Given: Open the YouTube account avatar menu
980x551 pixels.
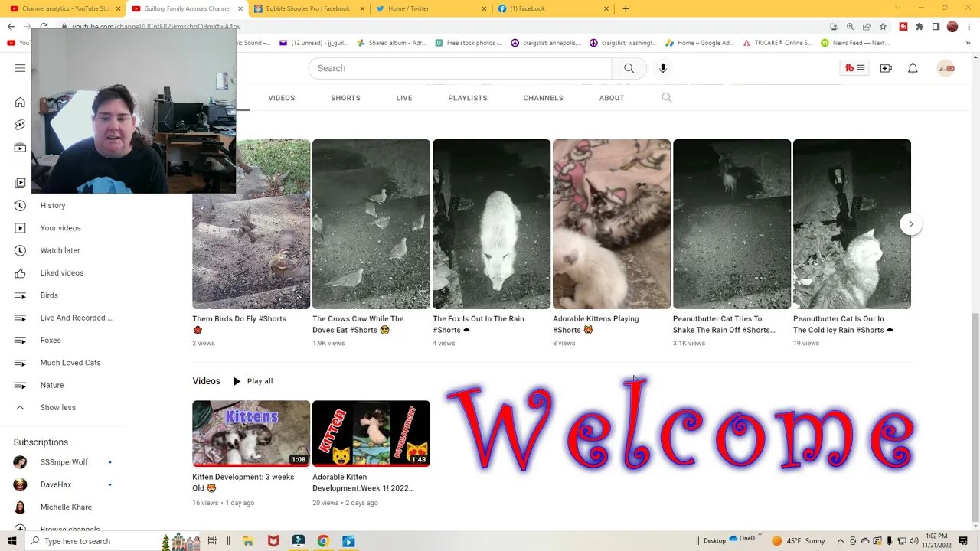Looking at the screenshot, I should [x=946, y=68].
